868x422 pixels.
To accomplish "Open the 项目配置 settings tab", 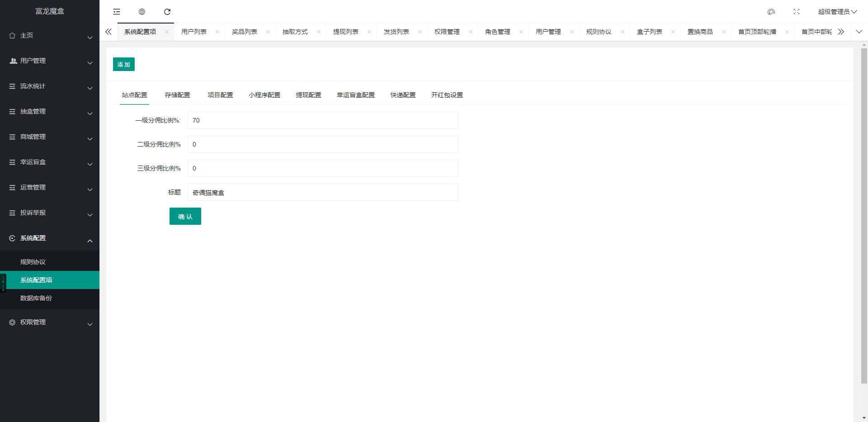I will [220, 95].
